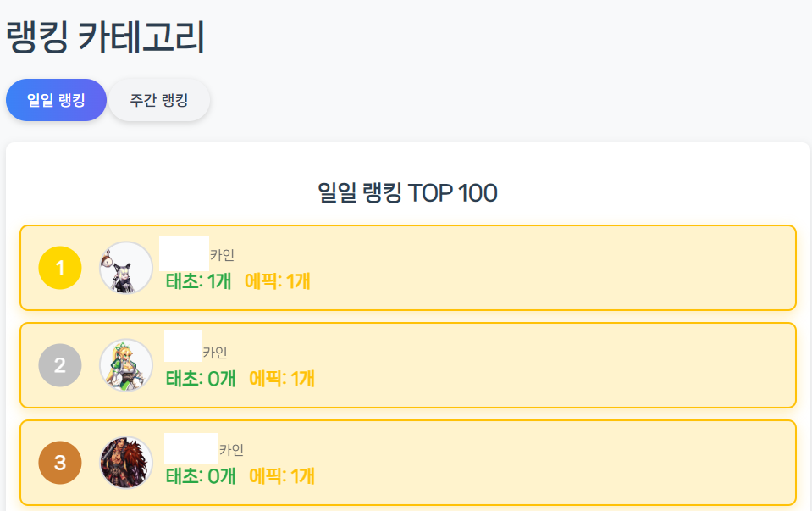
Task: Open the second-place blonde character avatar
Action: [126, 365]
